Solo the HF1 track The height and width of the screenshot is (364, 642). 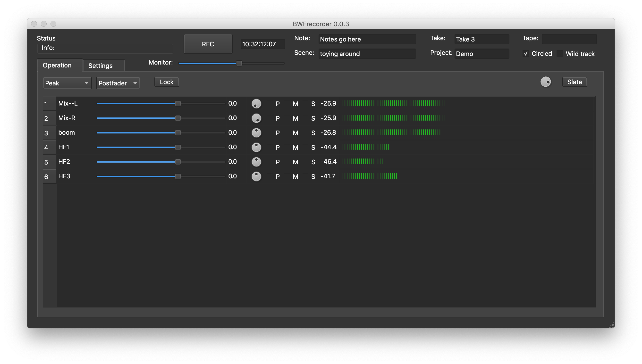coord(313,148)
